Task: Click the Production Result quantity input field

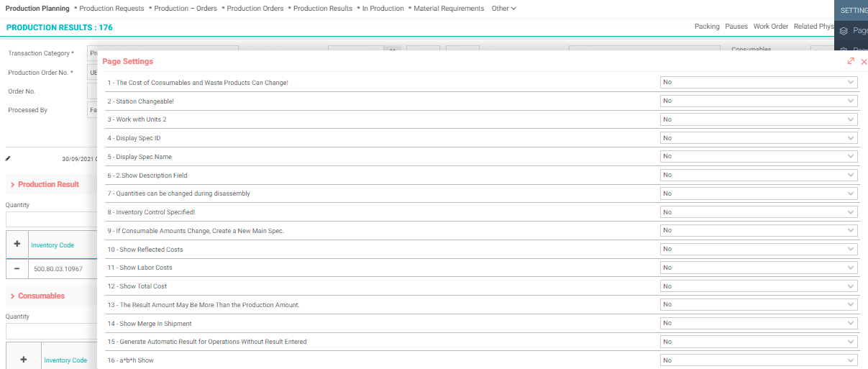Action: 51,219
